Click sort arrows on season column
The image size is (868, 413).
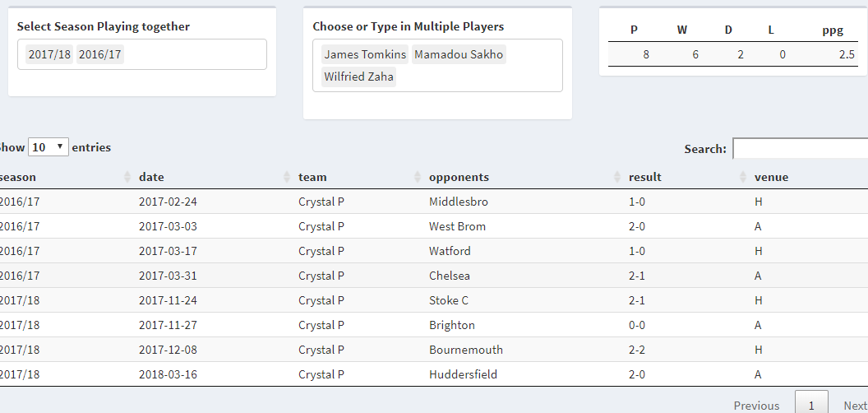point(127,177)
